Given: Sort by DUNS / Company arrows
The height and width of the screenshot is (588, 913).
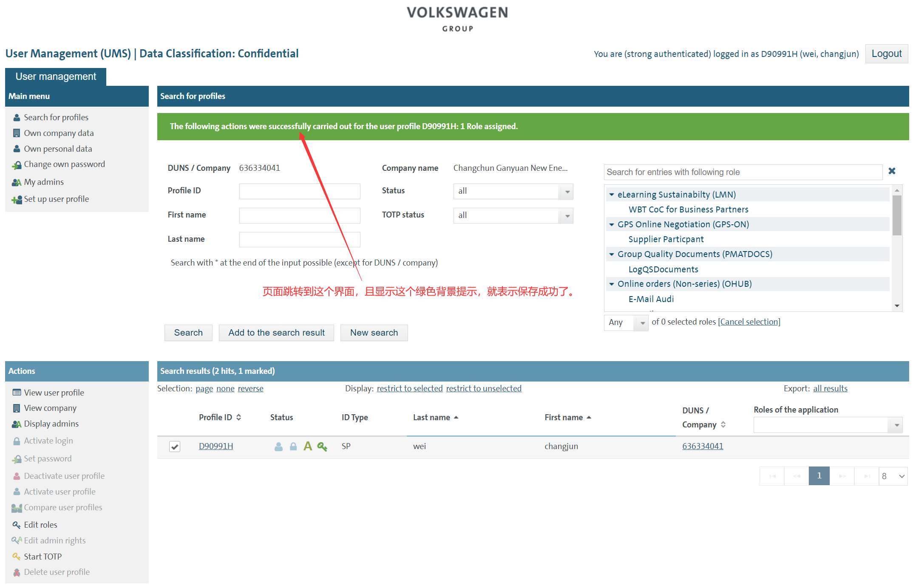Looking at the screenshot, I should pyautogui.click(x=723, y=425).
